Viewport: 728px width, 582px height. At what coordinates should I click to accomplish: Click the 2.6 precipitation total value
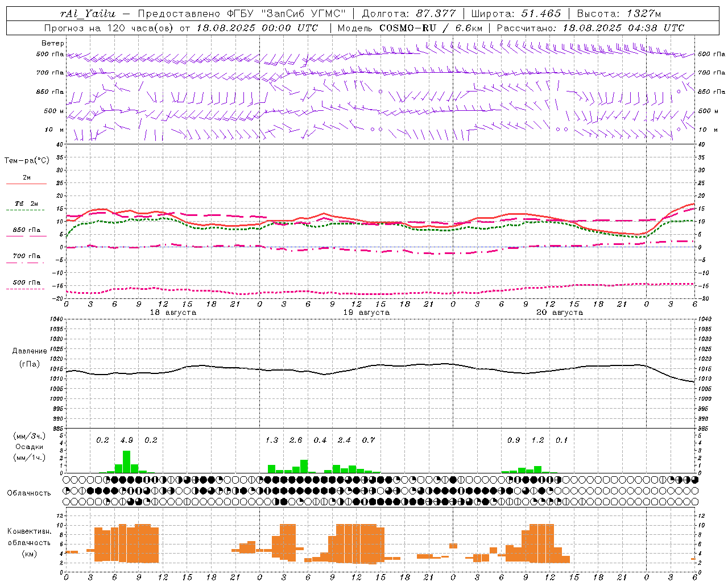pyautogui.click(x=296, y=440)
